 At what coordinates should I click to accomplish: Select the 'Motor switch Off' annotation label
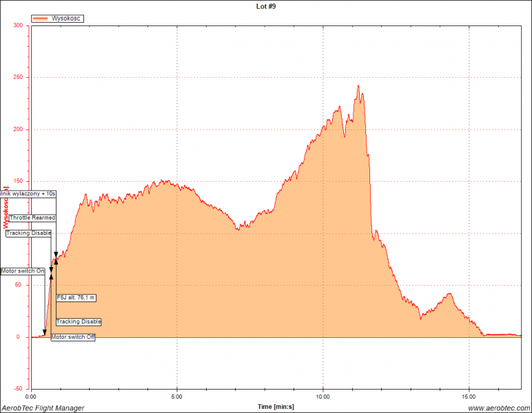pyautogui.click(x=73, y=337)
